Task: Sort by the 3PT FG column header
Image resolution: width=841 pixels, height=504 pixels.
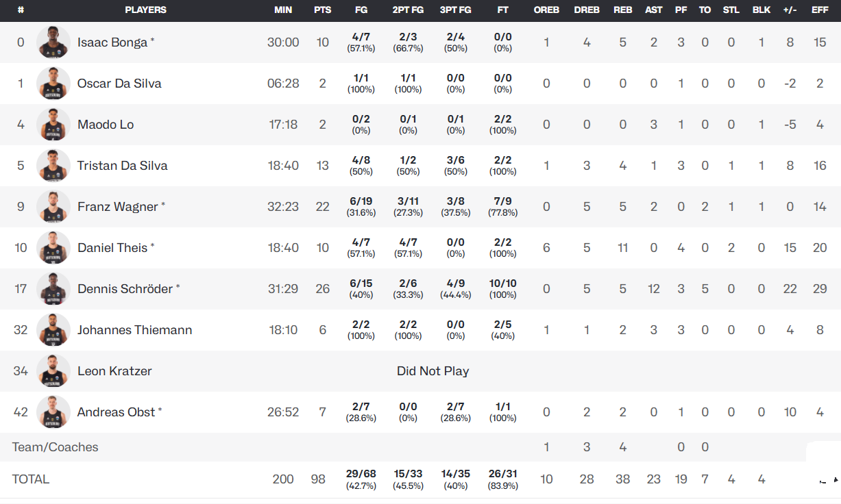Action: pos(455,10)
